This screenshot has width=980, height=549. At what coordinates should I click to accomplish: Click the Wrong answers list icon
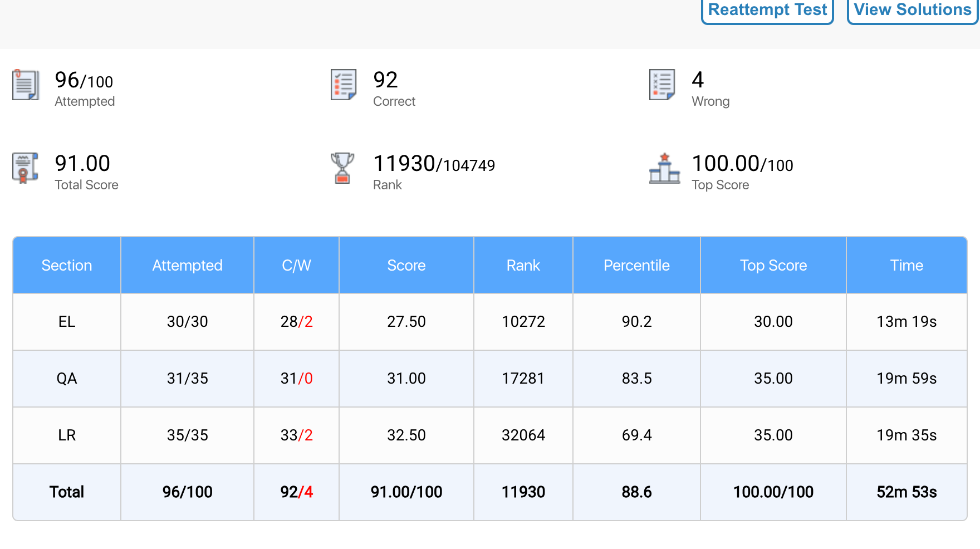tap(662, 85)
